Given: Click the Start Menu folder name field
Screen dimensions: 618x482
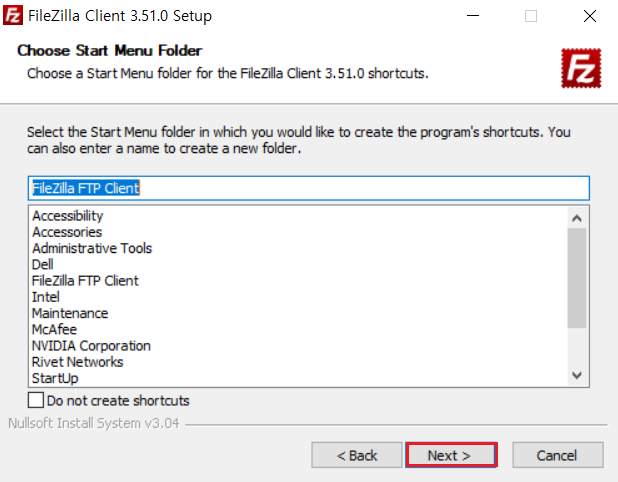Looking at the screenshot, I should click(308, 188).
